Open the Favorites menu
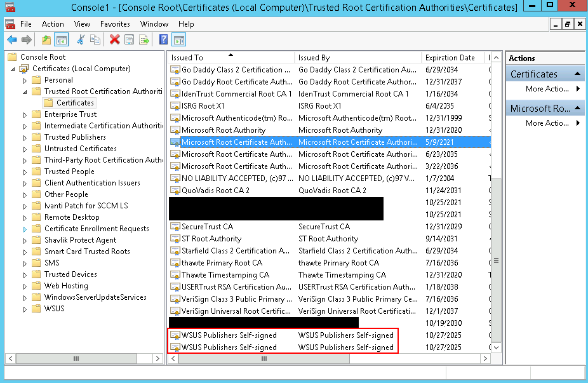The width and height of the screenshot is (588, 383). pyautogui.click(x=114, y=24)
